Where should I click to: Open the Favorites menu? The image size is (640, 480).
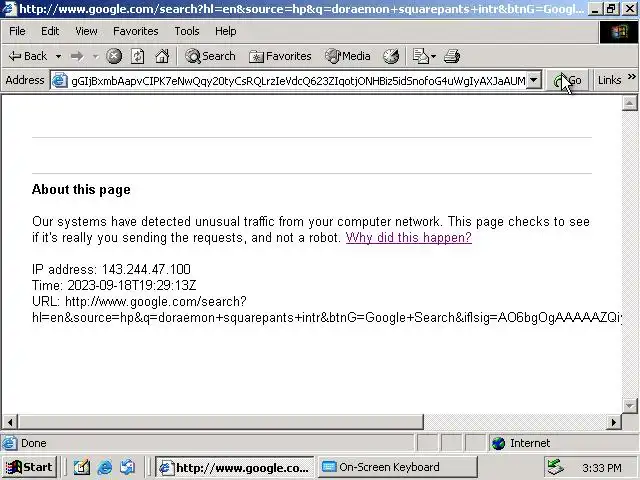[136, 31]
